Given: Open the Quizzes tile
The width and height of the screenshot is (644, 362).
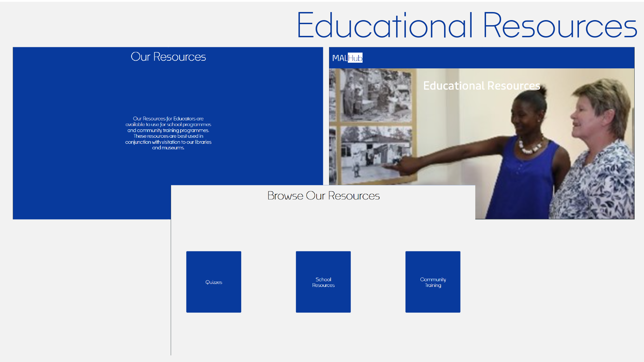Looking at the screenshot, I should coord(214,282).
